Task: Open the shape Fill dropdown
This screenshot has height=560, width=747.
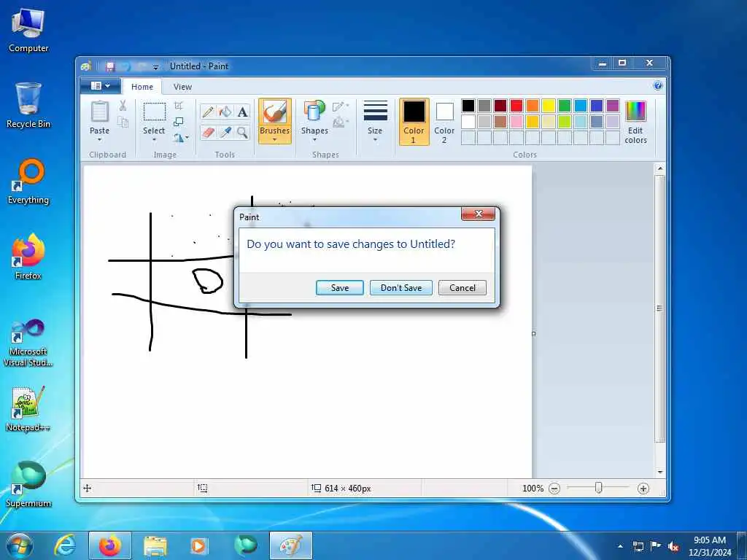Action: pyautogui.click(x=341, y=122)
